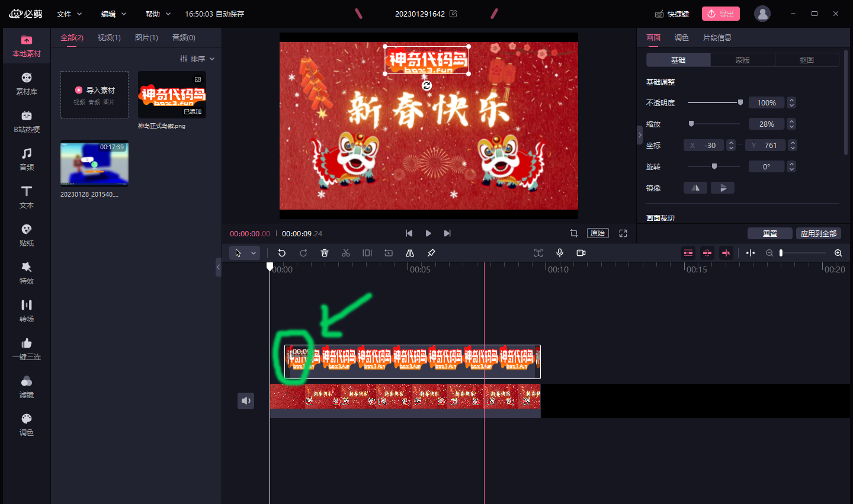Image resolution: width=853 pixels, height=504 pixels.
Task: Switch to the 音频(0) media tab
Action: [x=184, y=38]
